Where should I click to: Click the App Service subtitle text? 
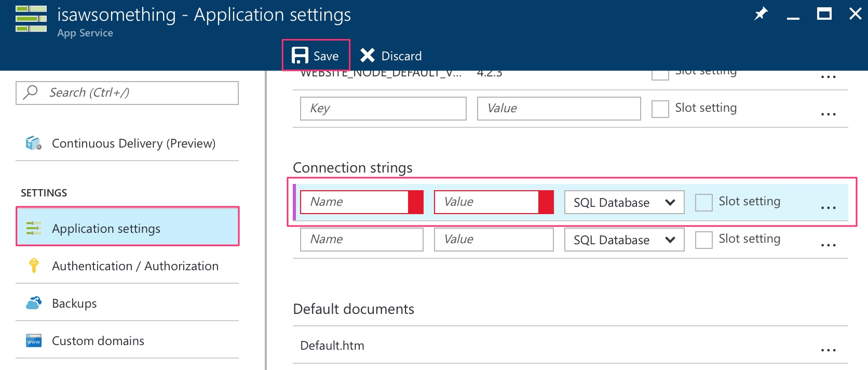tap(85, 33)
